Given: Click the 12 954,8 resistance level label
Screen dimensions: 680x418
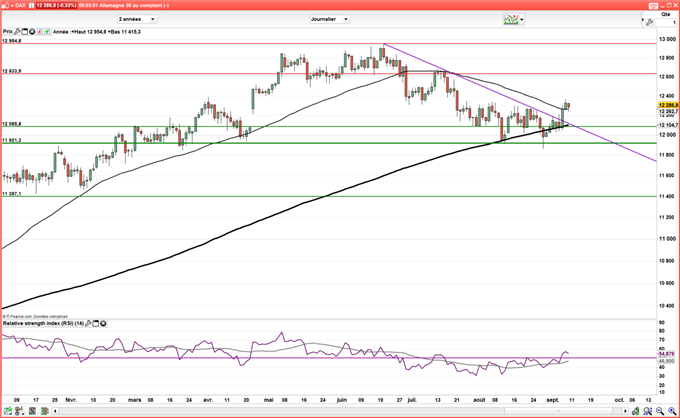Looking at the screenshot, I should click(x=12, y=41).
